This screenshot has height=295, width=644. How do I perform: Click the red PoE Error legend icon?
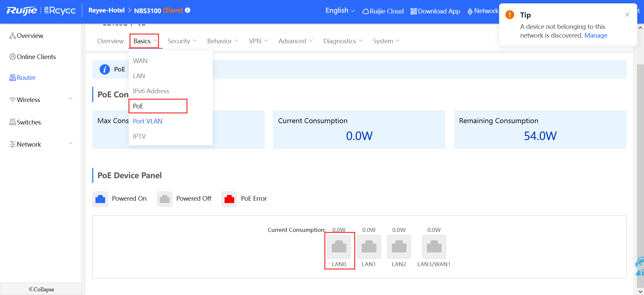pyautogui.click(x=229, y=199)
